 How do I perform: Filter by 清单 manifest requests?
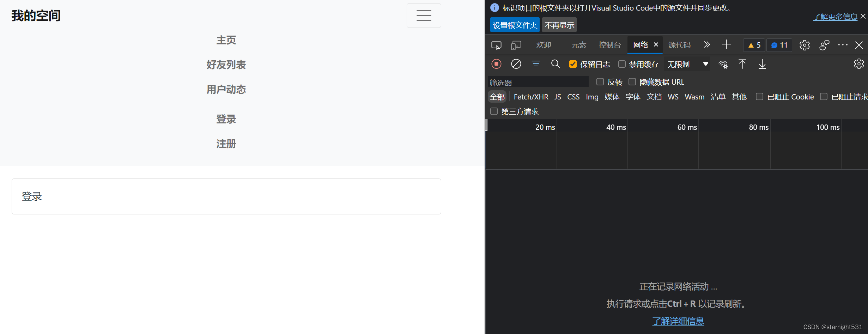[718, 97]
